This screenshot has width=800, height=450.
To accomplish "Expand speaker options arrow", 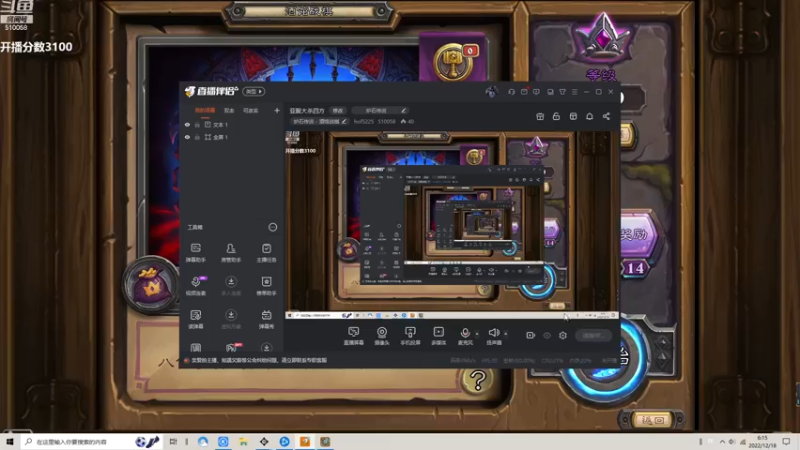I will coord(506,334).
